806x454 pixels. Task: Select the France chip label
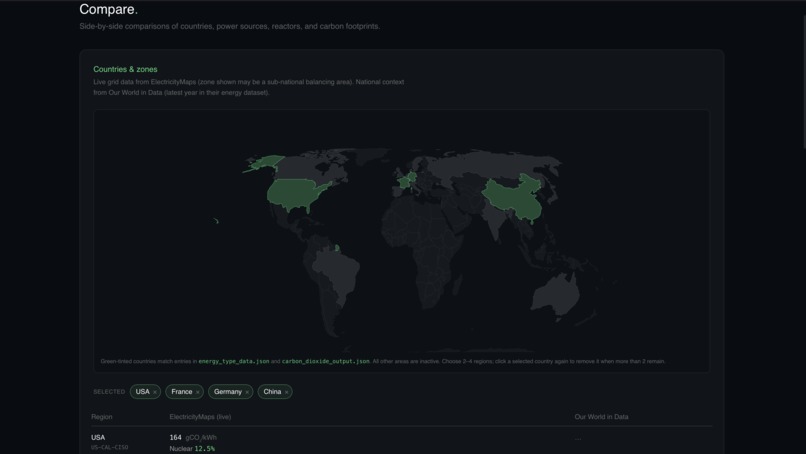pos(181,392)
